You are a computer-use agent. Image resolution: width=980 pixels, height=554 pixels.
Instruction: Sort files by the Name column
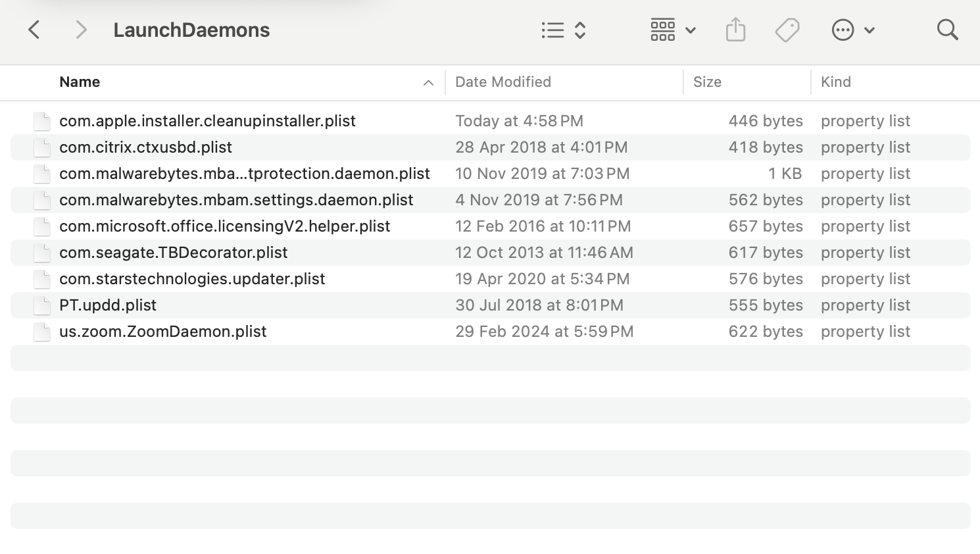[x=80, y=82]
